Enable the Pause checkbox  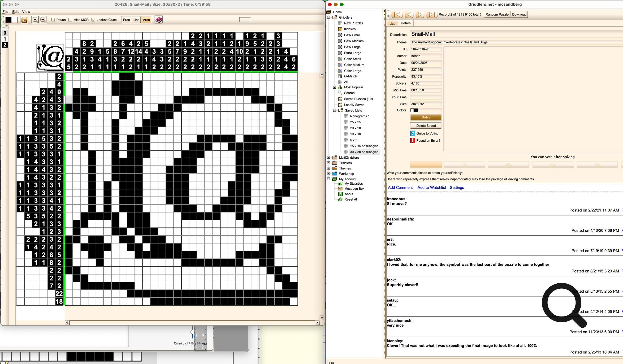click(53, 20)
